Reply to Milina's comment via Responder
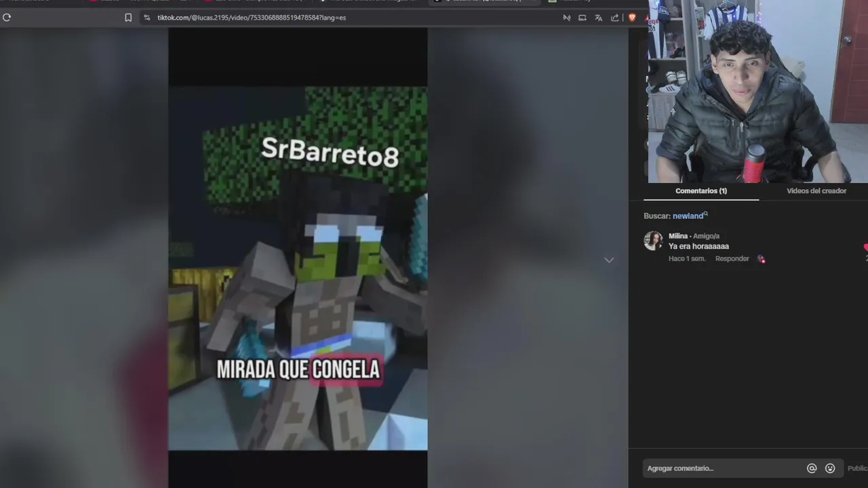Image resolution: width=868 pixels, height=488 pixels. [732, 259]
